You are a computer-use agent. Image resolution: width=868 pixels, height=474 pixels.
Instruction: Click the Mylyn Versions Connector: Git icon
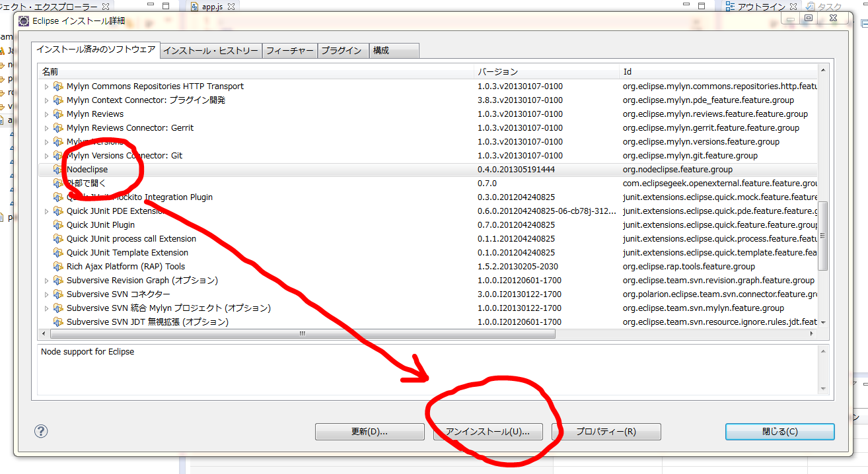58,156
